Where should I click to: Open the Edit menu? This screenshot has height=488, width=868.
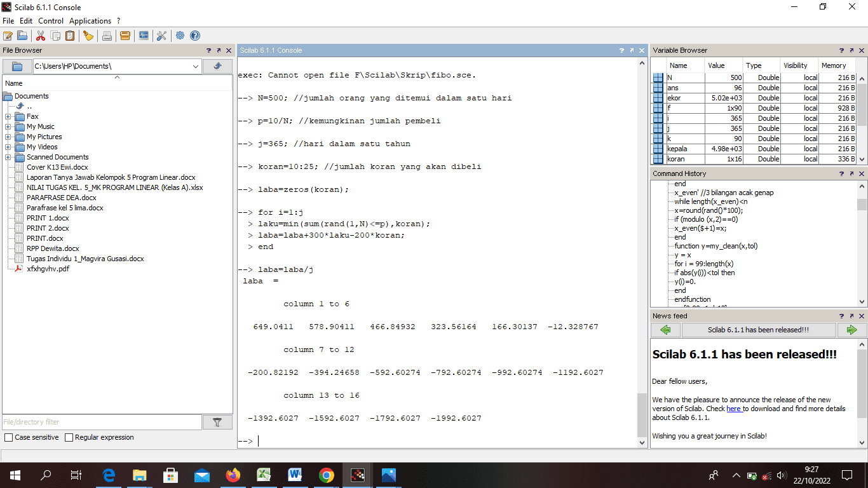[x=26, y=21]
